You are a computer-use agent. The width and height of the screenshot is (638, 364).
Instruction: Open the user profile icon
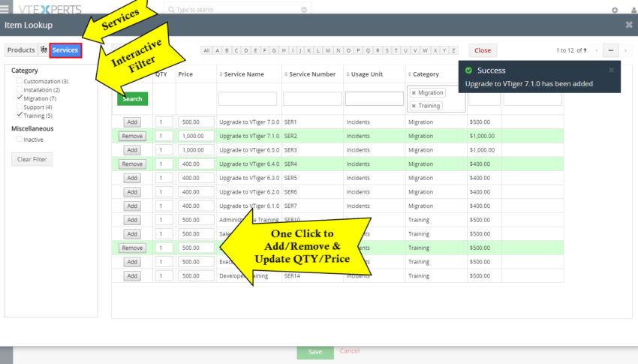(634, 10)
